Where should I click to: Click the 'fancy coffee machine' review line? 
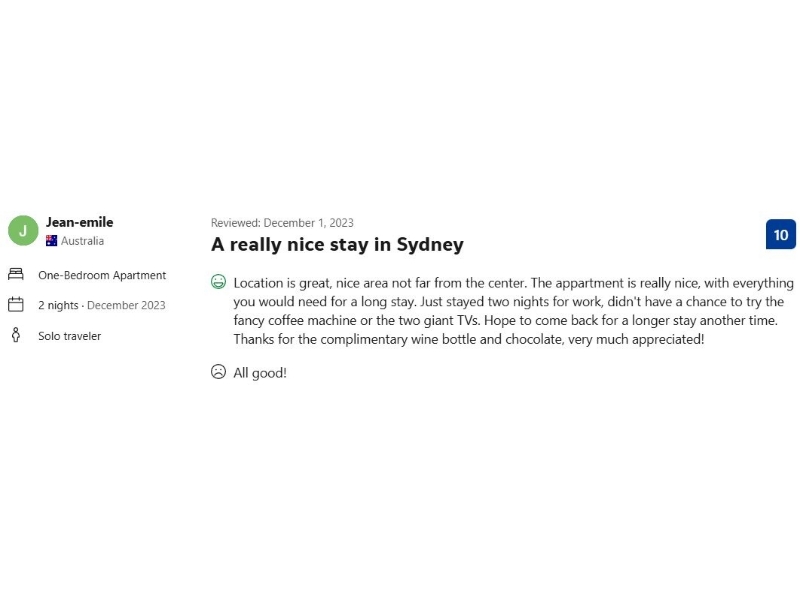(x=505, y=321)
